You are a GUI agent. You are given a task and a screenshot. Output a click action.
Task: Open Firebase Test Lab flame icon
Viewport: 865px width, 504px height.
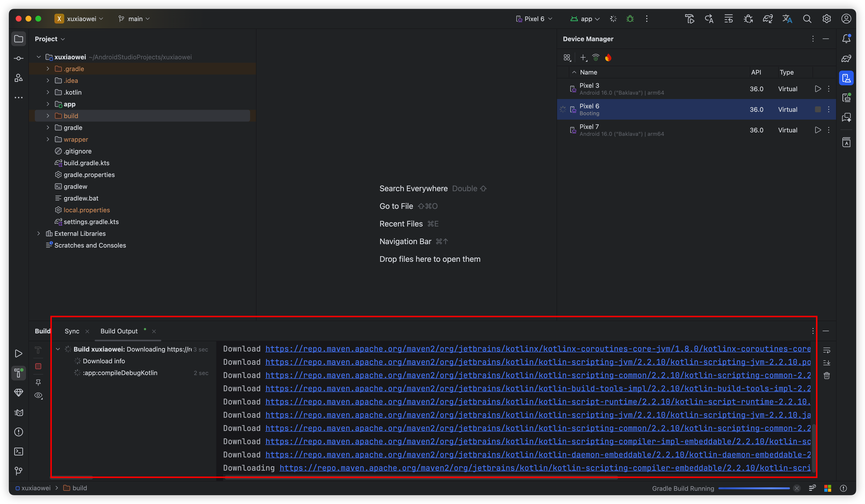608,58
